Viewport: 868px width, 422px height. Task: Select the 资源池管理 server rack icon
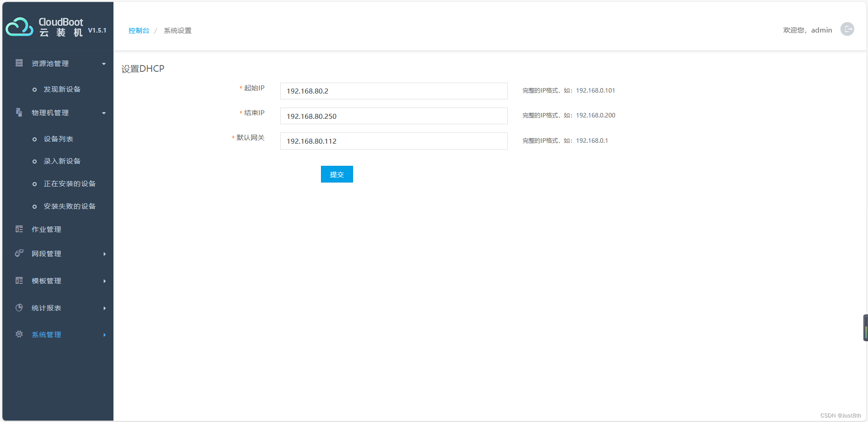click(19, 63)
